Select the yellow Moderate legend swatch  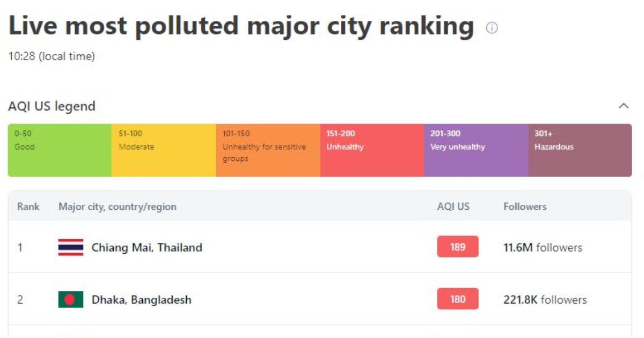click(x=164, y=150)
